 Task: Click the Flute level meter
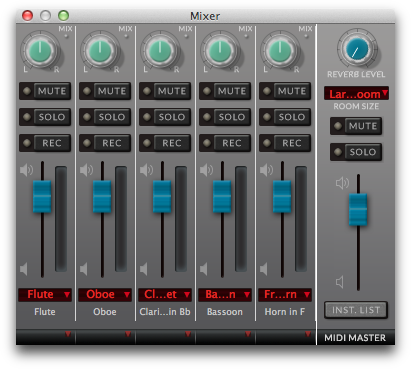61,219
